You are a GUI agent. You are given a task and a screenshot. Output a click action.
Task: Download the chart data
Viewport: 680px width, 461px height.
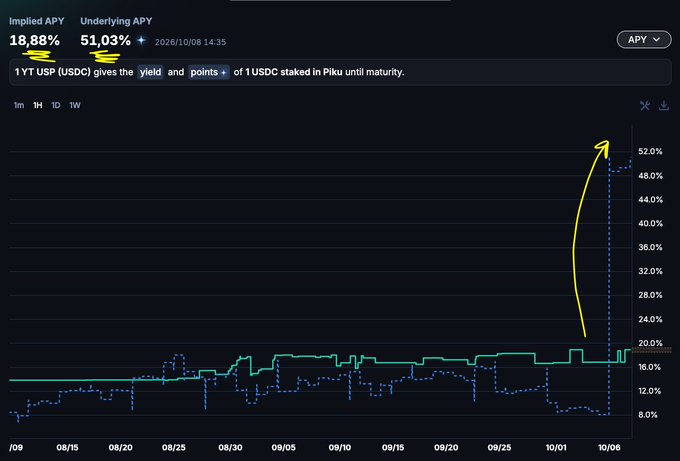coord(664,105)
